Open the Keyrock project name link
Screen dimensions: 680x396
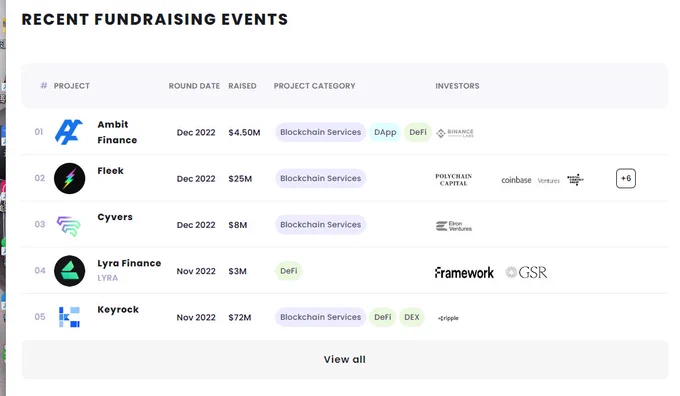pos(118,309)
